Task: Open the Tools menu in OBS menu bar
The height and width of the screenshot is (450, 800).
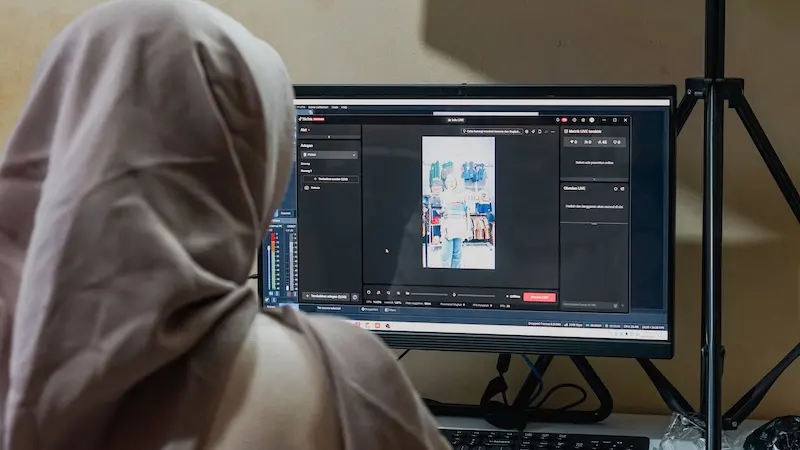Action: pyautogui.click(x=335, y=107)
